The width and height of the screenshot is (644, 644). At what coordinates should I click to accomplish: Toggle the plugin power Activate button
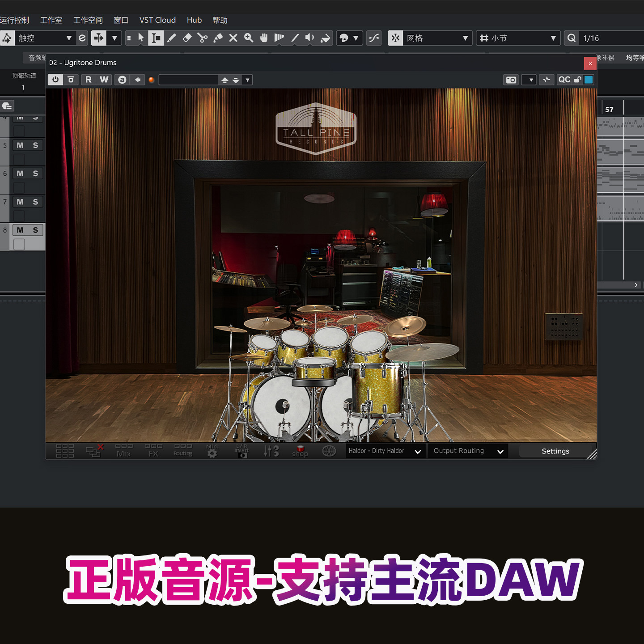pos(55,80)
